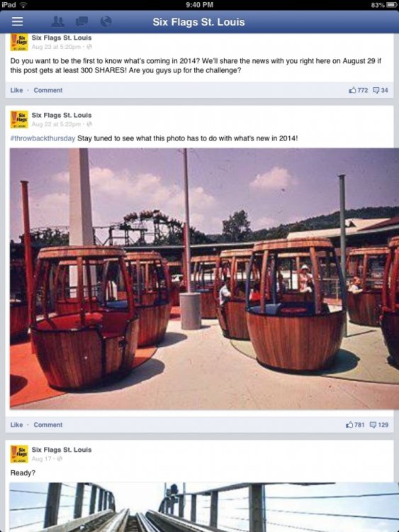Image resolution: width=399 pixels, height=532 pixels.
Task: Like the throwback Thursday photo post
Action: (16, 425)
